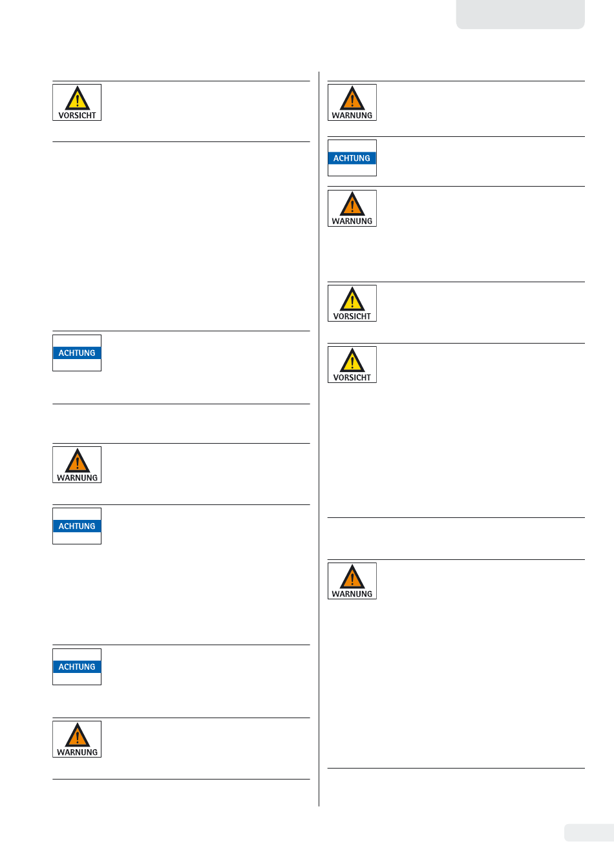Click the WARNUNG text under the bottom-left triangle
This screenshot has width=614, height=868.
tap(77, 752)
